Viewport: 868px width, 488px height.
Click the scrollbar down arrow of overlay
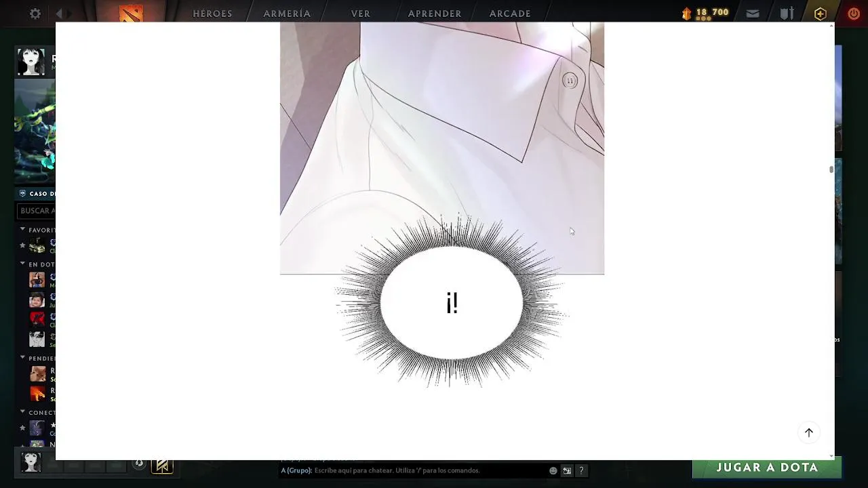pos(831,456)
